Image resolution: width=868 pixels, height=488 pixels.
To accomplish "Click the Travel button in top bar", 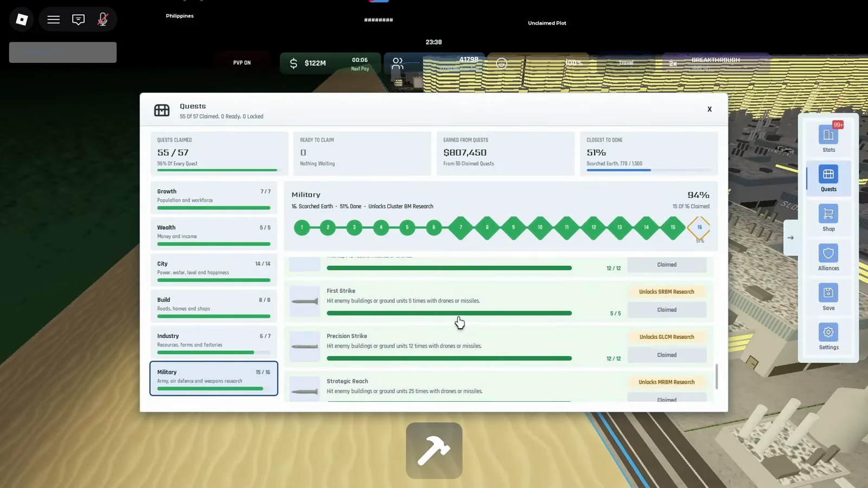I will coord(626,63).
